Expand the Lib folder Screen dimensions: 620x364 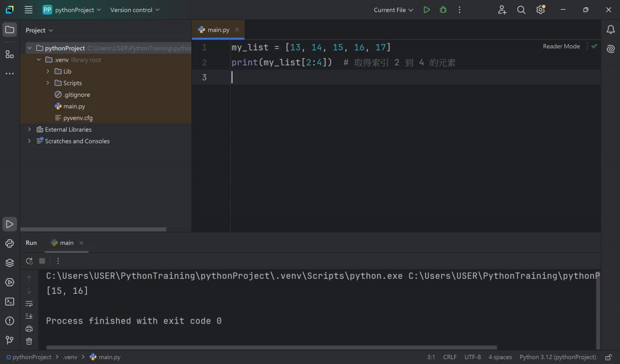point(48,71)
